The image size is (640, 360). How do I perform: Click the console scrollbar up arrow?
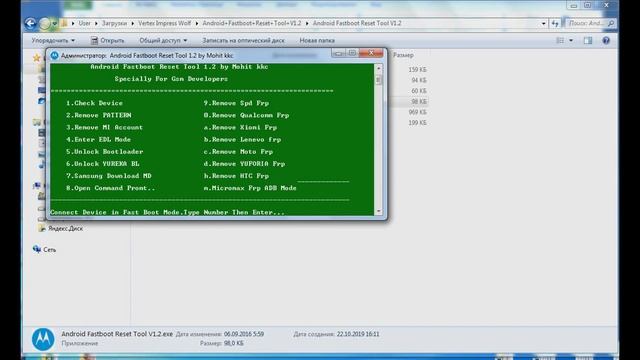(x=378, y=68)
